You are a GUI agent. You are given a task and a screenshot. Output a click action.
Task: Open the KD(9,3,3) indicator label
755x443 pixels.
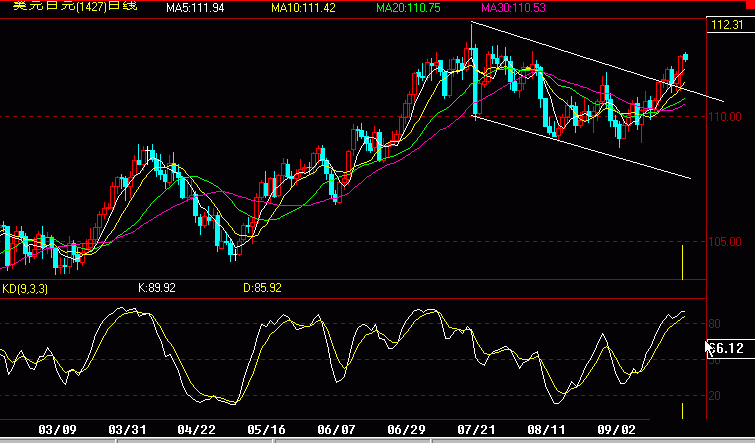point(25,289)
